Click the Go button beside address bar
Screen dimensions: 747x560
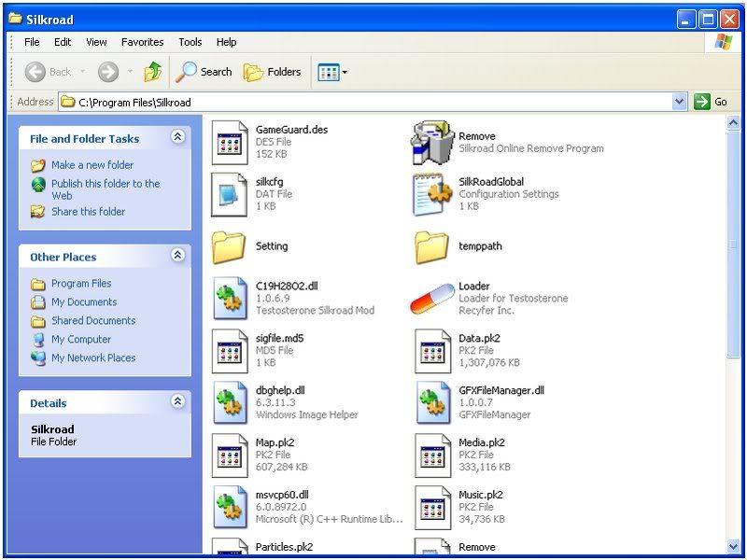click(x=711, y=102)
